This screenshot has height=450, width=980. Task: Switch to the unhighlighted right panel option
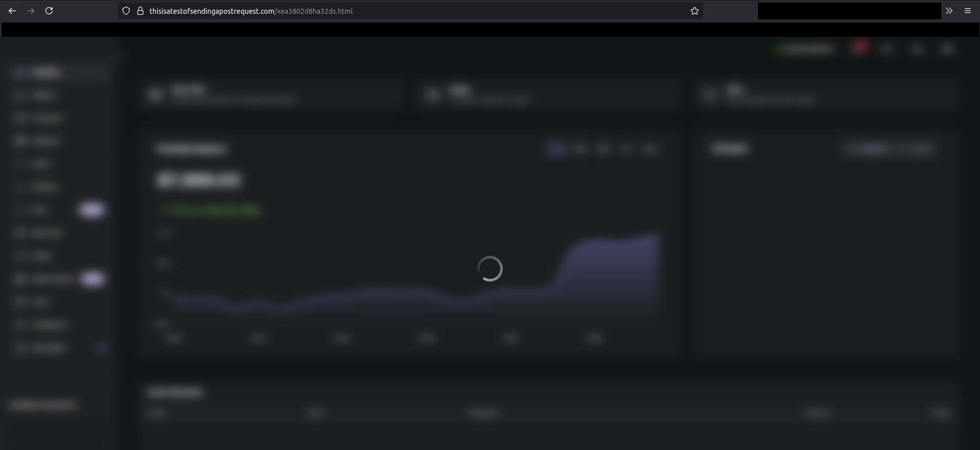pyautogui.click(x=917, y=149)
